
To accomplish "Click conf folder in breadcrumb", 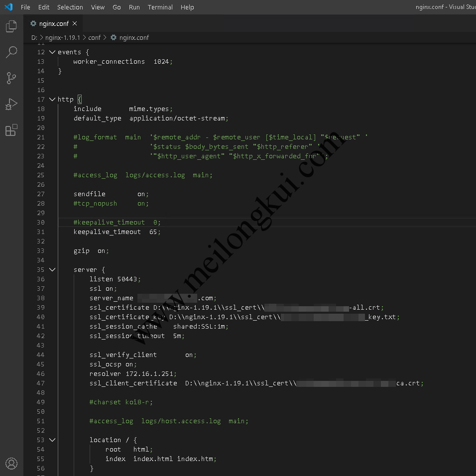I will coord(94,37).
